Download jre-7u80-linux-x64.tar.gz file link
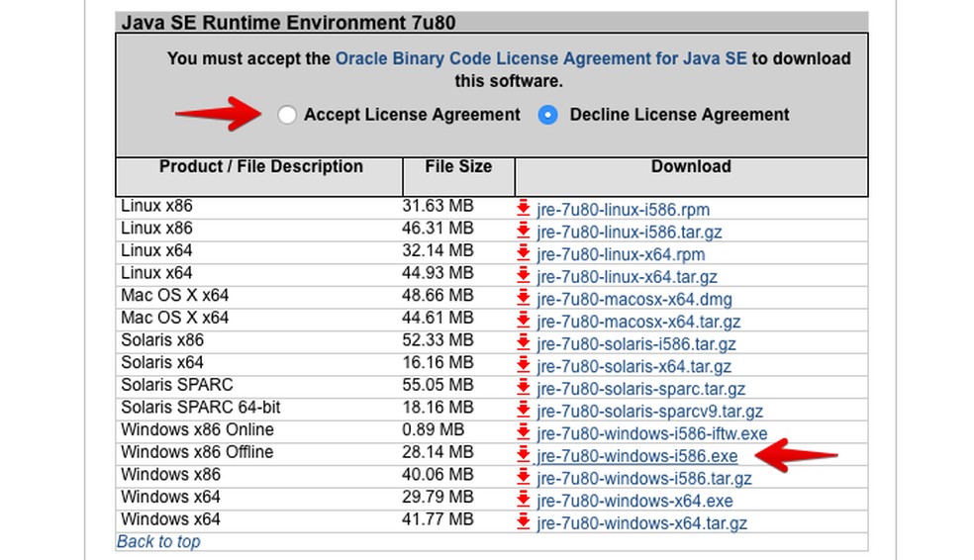The height and width of the screenshot is (560, 974). point(627,277)
